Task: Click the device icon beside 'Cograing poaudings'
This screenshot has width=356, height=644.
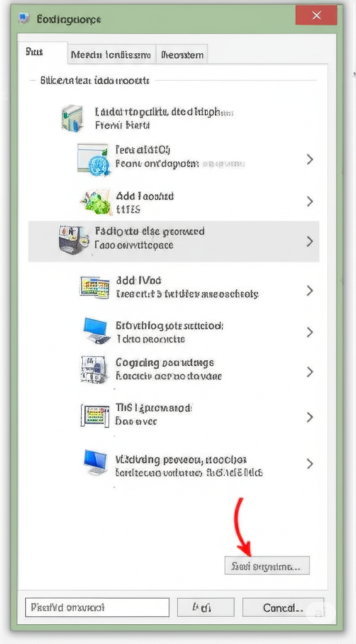Action: [94, 369]
